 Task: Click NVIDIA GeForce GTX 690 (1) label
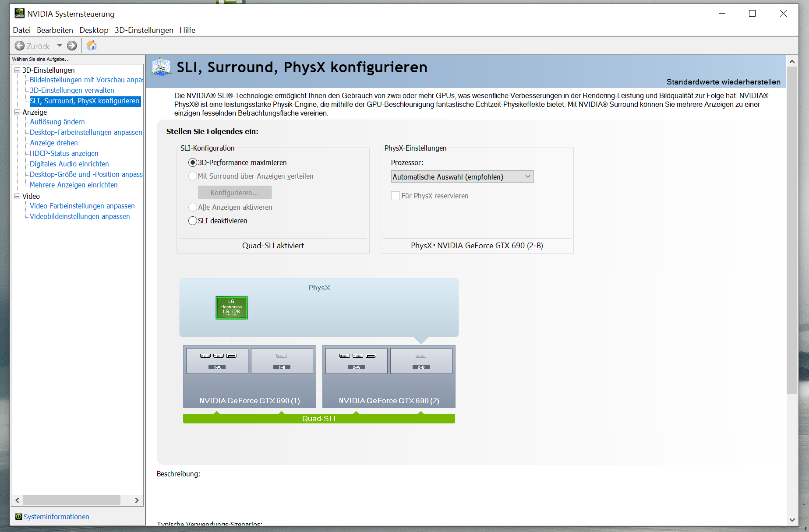click(x=250, y=401)
